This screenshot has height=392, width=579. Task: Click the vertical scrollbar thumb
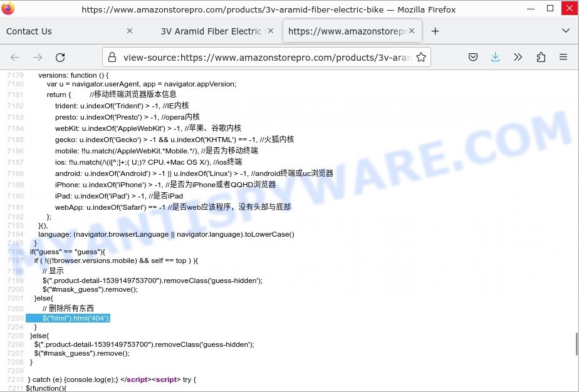[x=576, y=344]
